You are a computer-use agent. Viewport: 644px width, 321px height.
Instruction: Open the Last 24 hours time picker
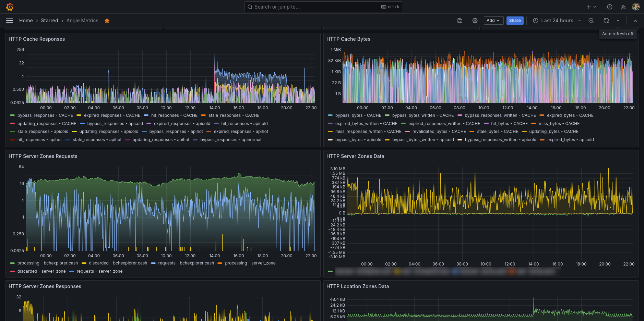coord(557,21)
